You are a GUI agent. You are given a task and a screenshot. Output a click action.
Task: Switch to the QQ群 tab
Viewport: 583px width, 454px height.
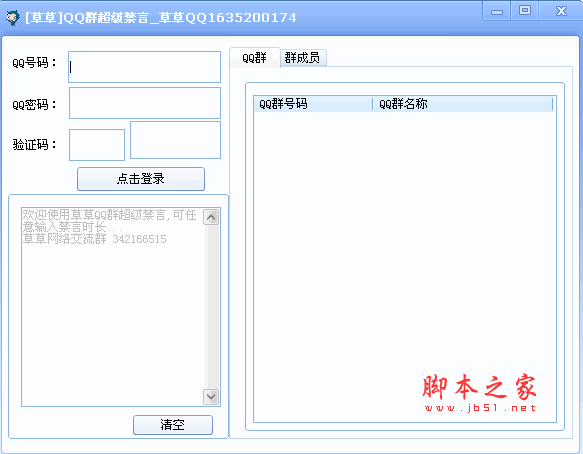(255, 58)
